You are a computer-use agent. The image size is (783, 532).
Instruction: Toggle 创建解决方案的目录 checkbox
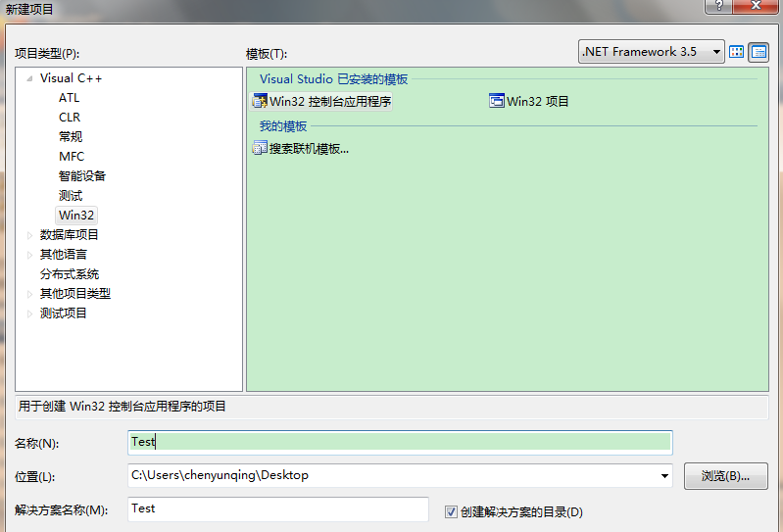pyautogui.click(x=451, y=511)
